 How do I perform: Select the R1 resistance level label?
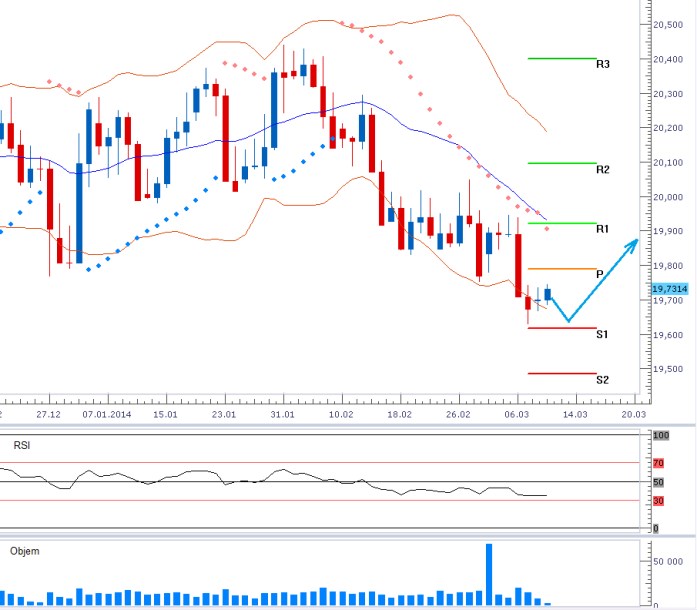pyautogui.click(x=602, y=229)
